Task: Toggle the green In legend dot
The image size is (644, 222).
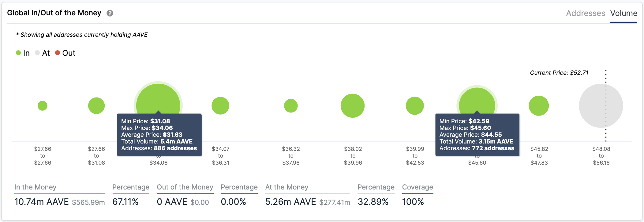Action: 18,53
